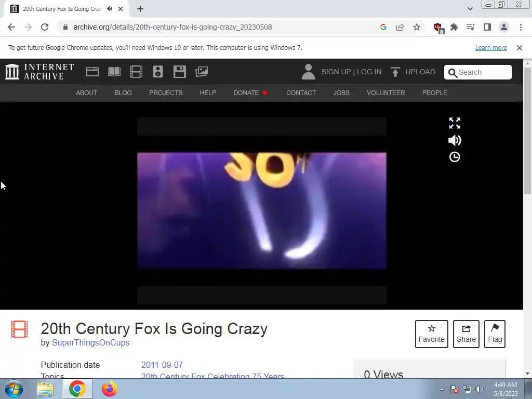532x399 pixels.
Task: Open the JOBS menu item
Action: 341,92
